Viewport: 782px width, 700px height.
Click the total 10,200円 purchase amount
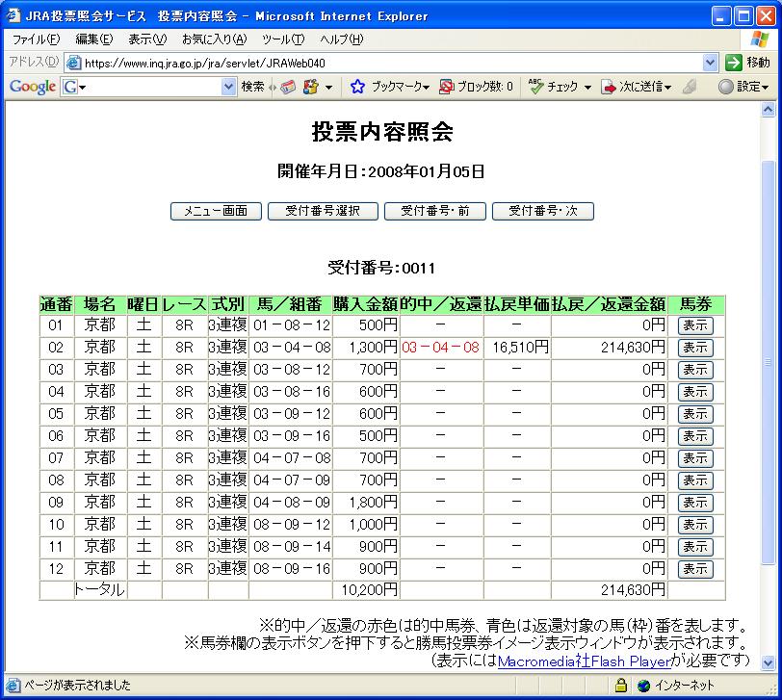pos(369,590)
